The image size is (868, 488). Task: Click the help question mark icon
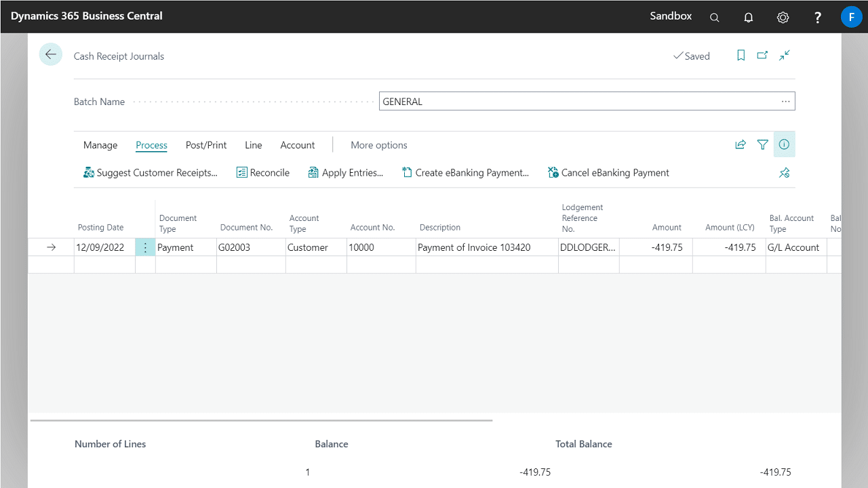[x=818, y=18]
